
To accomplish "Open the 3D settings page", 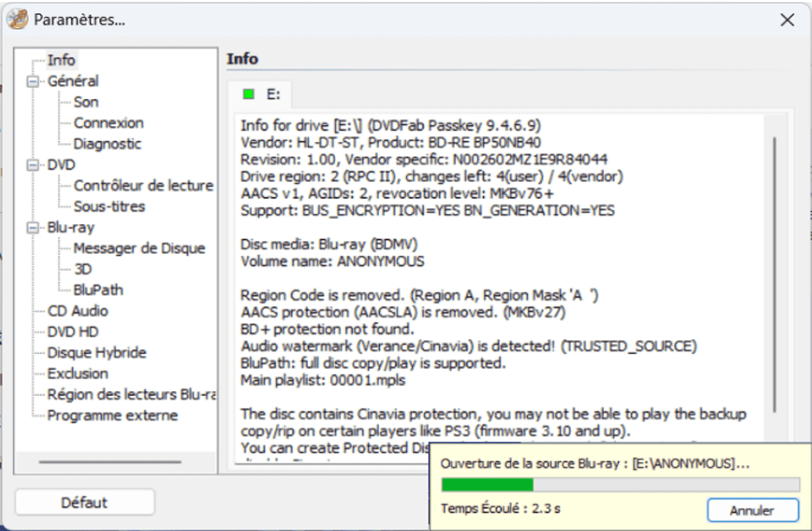I will [83, 269].
